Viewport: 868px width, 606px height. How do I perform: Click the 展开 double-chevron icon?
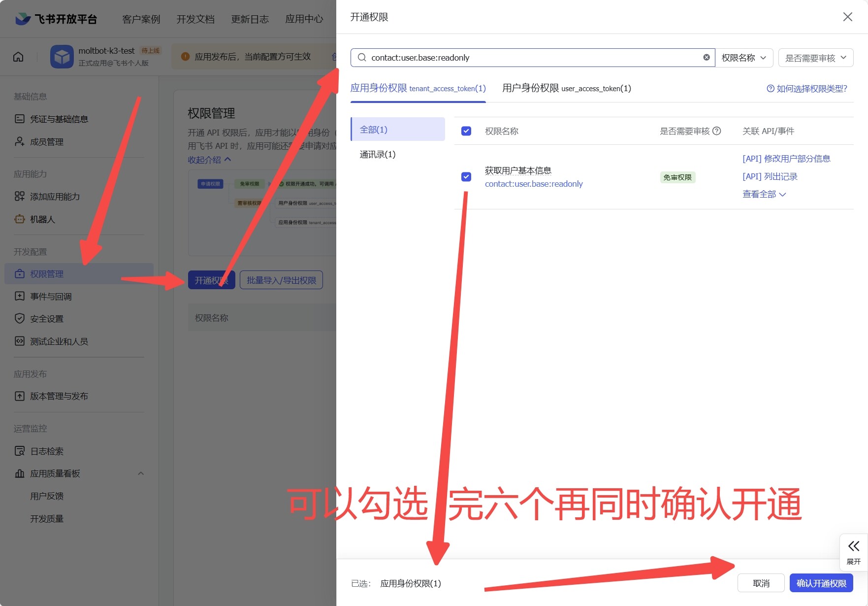tap(854, 546)
